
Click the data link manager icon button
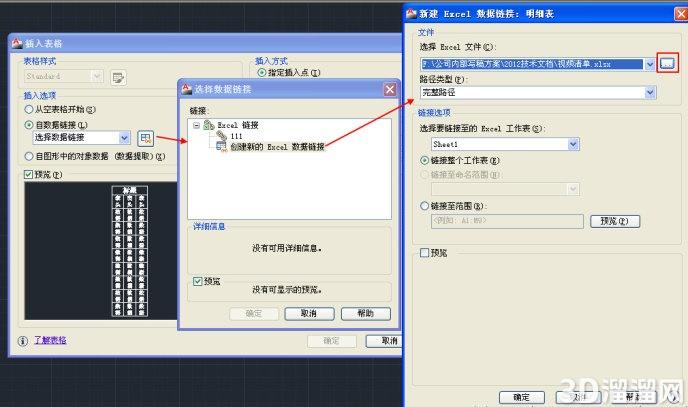coord(146,138)
